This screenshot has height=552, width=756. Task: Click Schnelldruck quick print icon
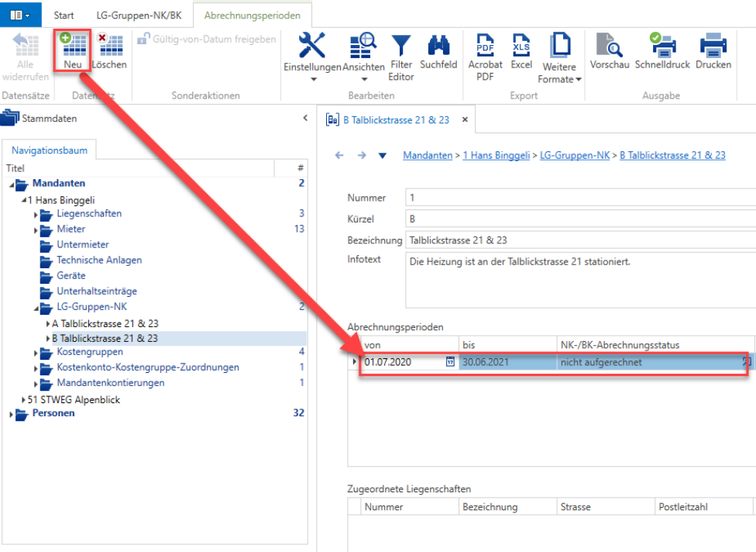pyautogui.click(x=662, y=45)
